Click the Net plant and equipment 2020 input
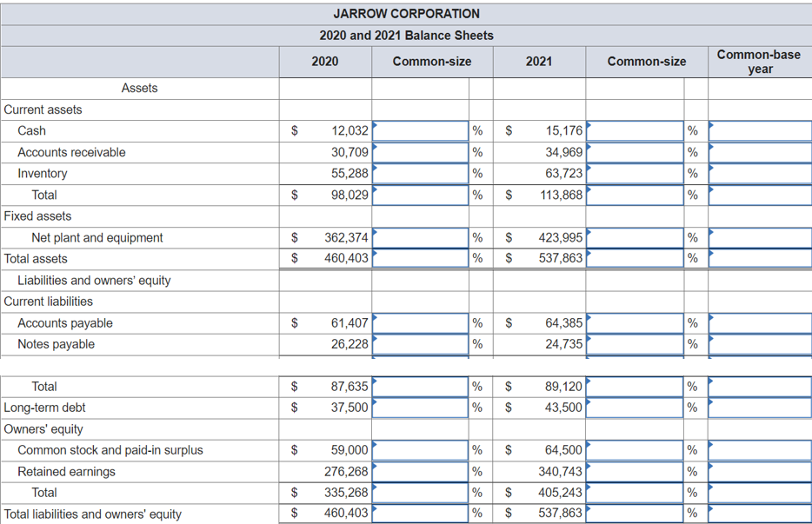Image resolution: width=812 pixels, height=524 pixels. click(420, 237)
